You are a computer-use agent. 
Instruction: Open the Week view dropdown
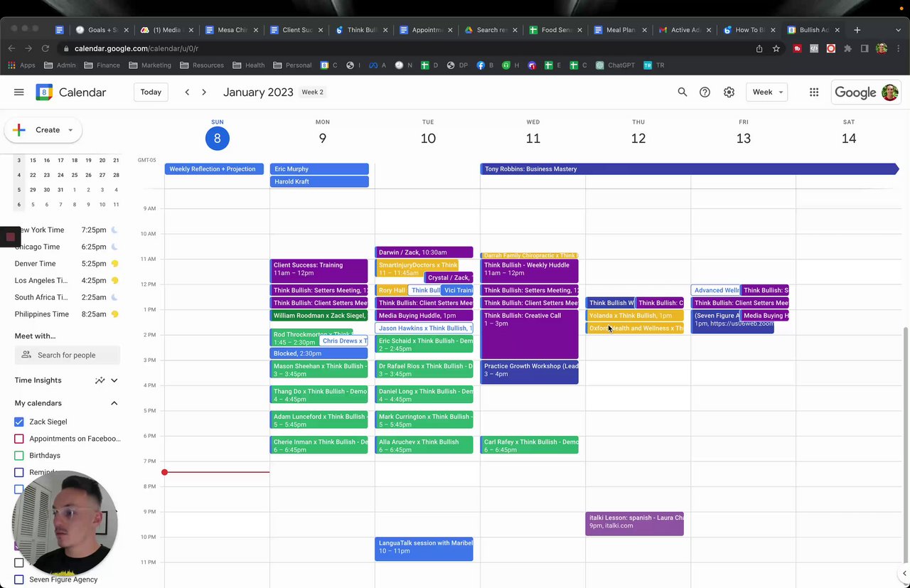point(767,92)
